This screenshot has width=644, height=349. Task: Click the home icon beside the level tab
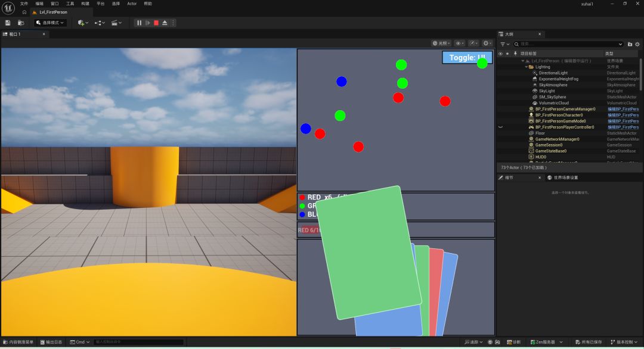[24, 13]
